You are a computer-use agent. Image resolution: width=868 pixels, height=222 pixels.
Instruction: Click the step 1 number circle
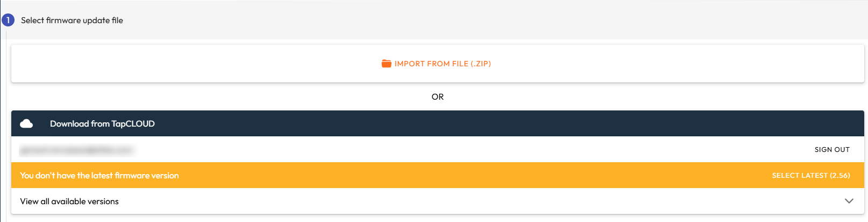coord(8,20)
